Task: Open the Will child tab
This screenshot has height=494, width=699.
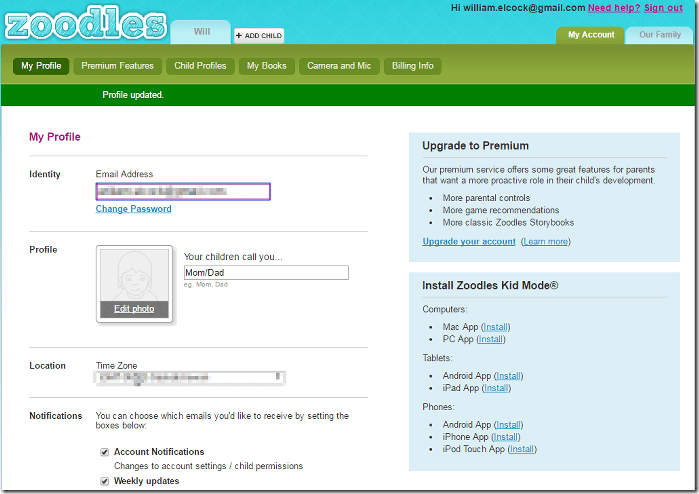Action: tap(201, 32)
